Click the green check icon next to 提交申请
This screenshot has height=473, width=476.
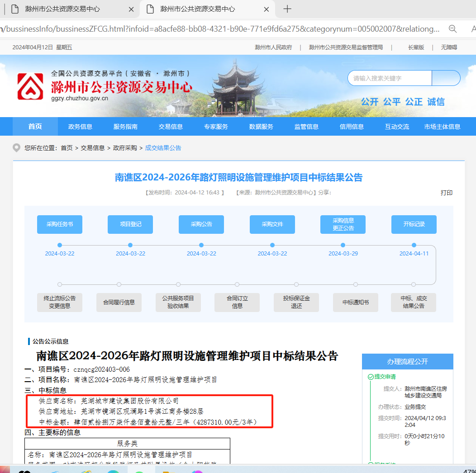click(371, 377)
